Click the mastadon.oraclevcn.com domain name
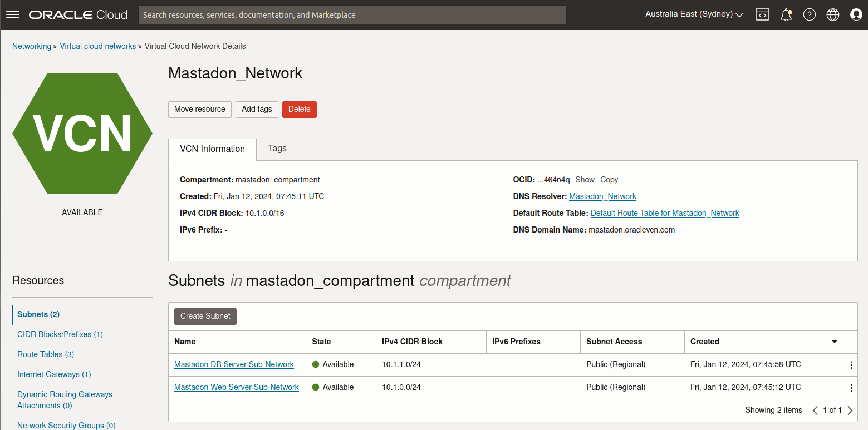 (x=631, y=230)
